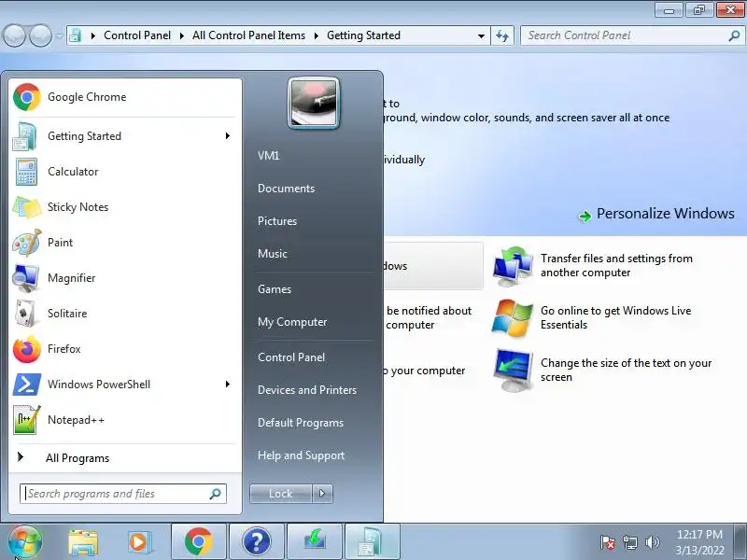Open Notepad++ from the Start menu

(x=124, y=420)
